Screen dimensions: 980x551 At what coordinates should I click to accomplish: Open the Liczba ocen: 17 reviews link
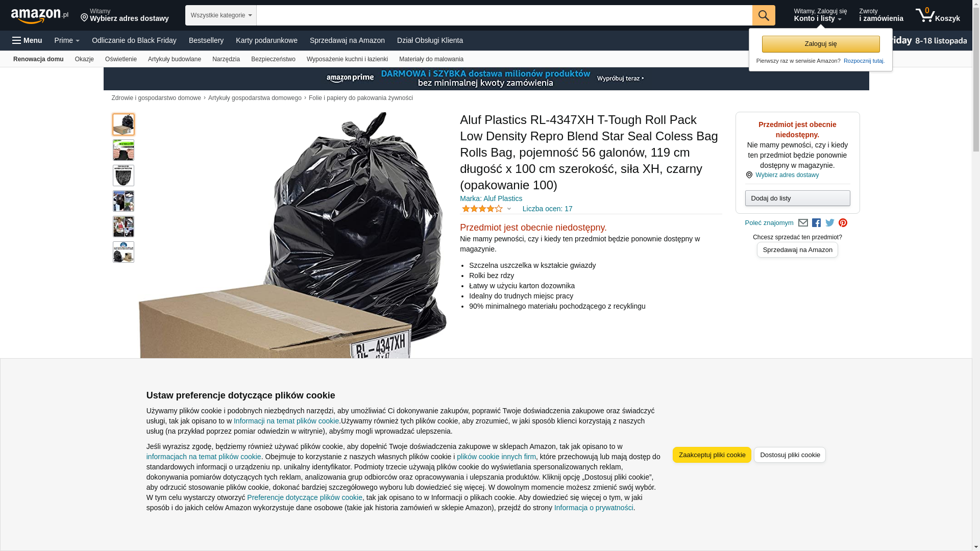click(547, 209)
